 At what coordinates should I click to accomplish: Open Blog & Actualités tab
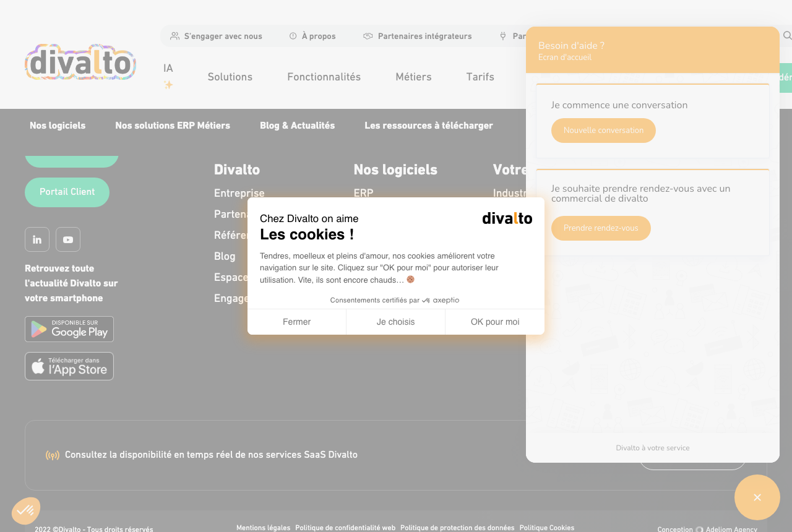pos(298,126)
